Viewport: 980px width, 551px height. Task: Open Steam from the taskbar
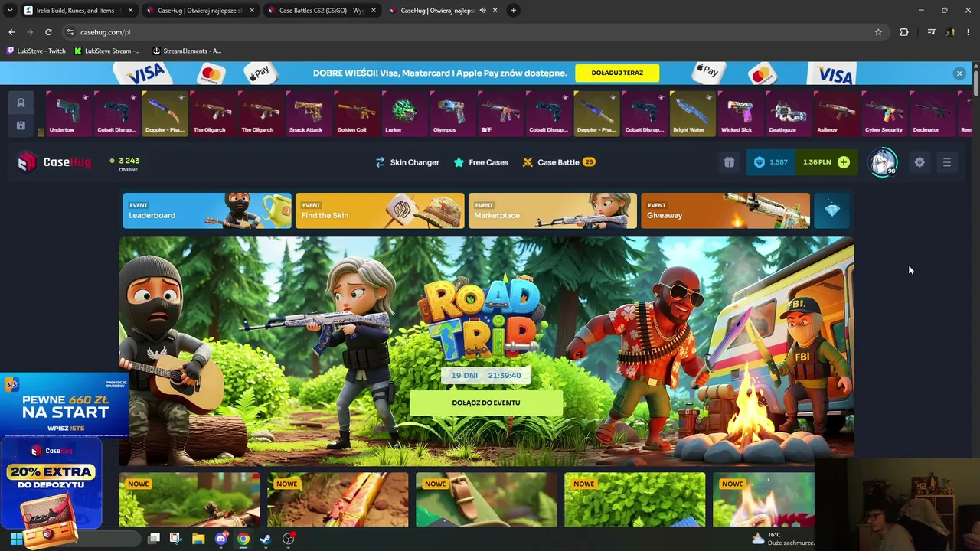266,539
